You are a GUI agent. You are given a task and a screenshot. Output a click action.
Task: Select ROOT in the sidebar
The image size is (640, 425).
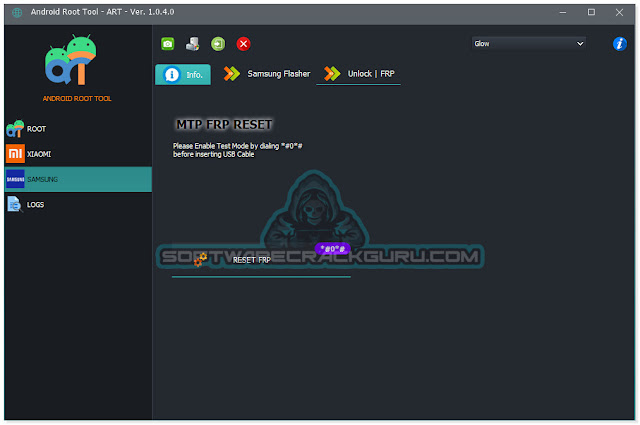click(x=78, y=129)
